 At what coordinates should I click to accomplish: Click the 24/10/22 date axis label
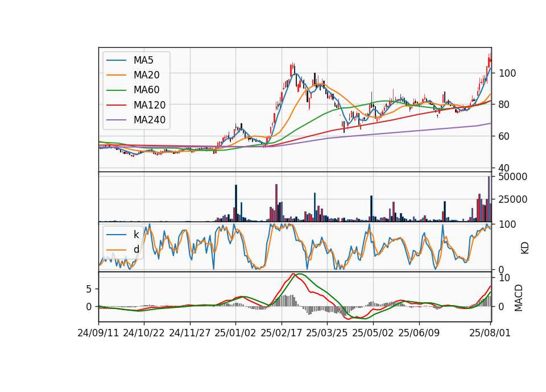point(144,333)
